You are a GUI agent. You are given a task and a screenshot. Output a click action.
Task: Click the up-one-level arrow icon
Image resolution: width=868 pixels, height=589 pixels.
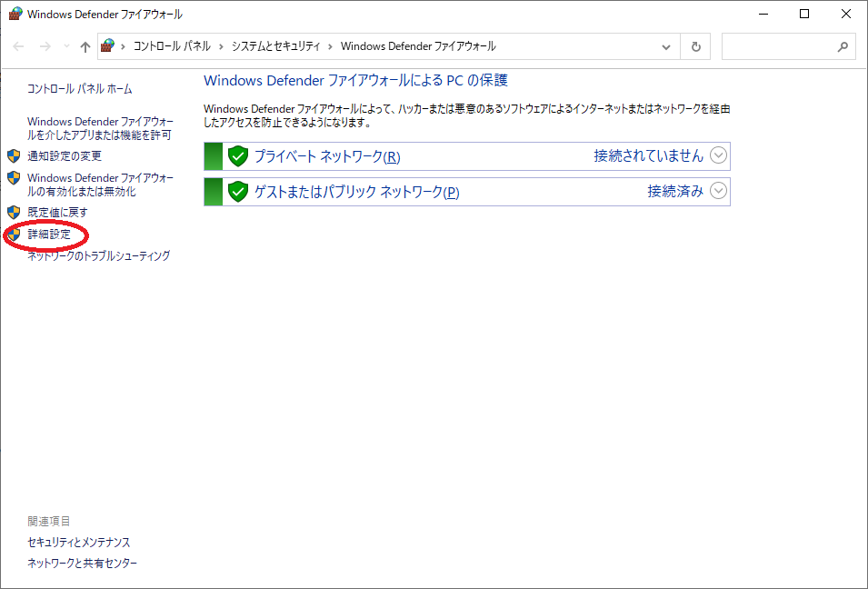pos(85,45)
